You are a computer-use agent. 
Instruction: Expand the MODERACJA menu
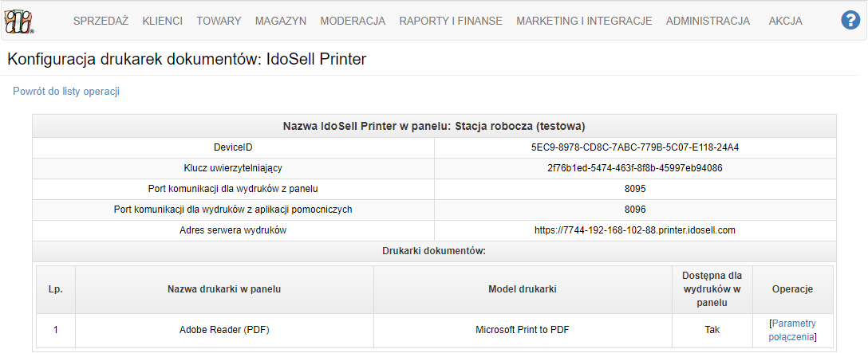click(353, 21)
